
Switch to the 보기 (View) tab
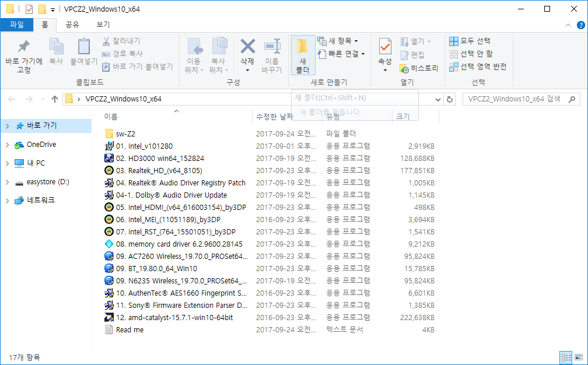(103, 24)
